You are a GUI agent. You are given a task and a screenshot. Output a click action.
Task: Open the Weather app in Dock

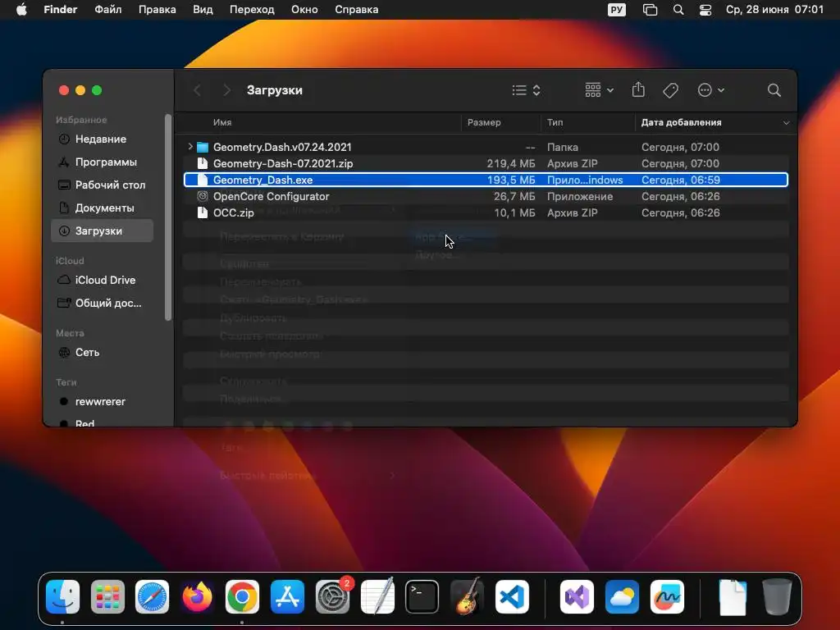pyautogui.click(x=622, y=597)
